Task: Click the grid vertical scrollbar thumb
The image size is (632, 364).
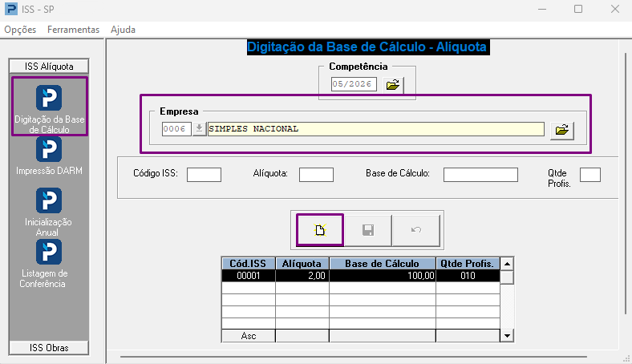Action: [507, 277]
